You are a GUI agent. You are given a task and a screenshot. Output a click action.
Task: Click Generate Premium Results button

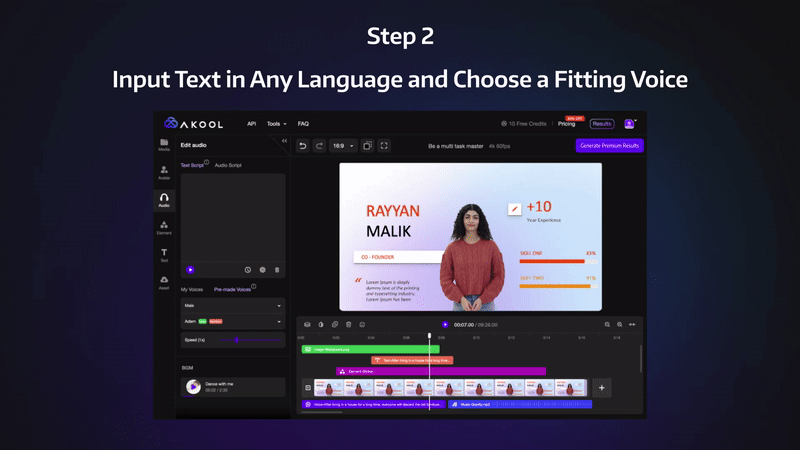[x=609, y=146]
